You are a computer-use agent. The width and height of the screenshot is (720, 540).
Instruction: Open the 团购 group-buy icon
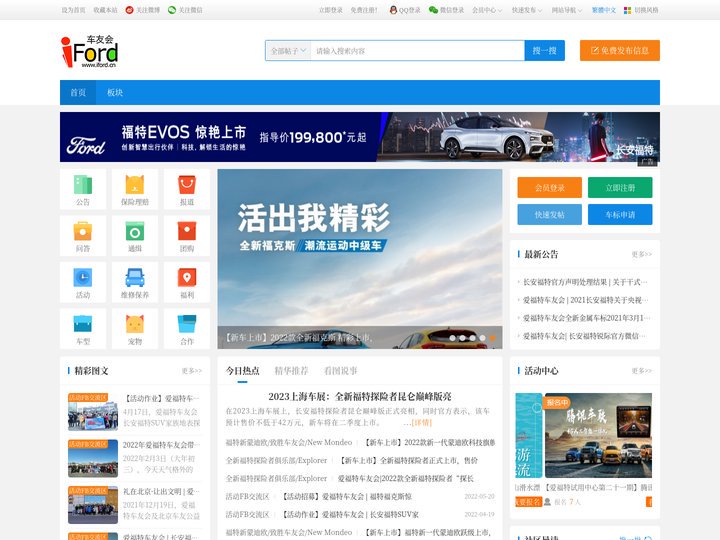[187, 231]
